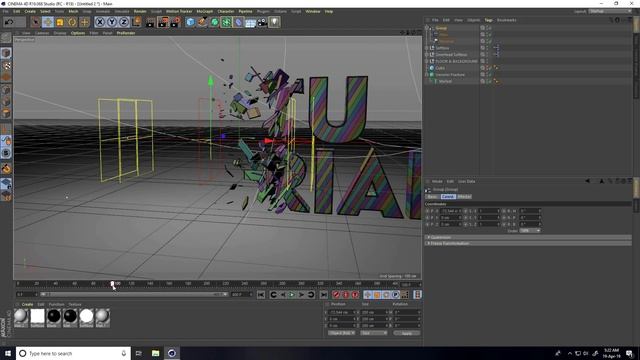Viewport: 640px width, 360px height.
Task: Toggle the coordinate system icon
Action: (x=137, y=22)
